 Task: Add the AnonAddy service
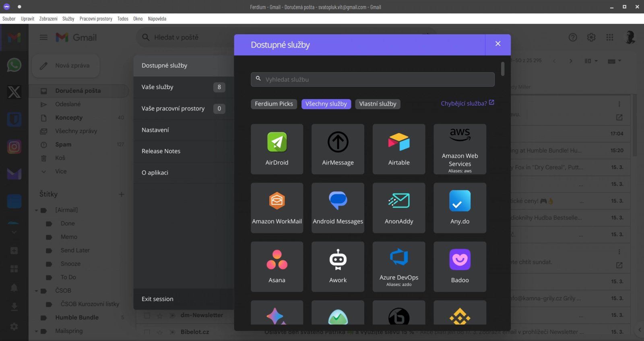[399, 208]
